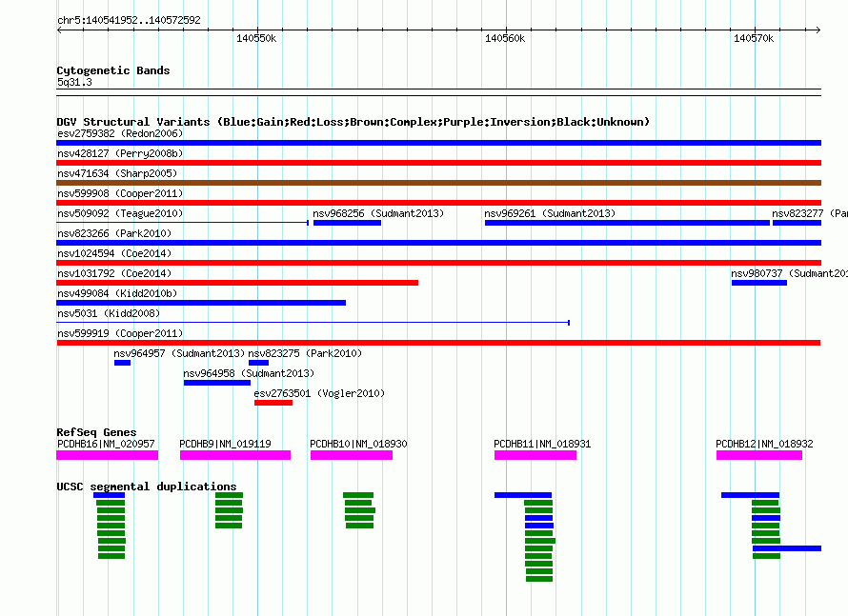Select the nsv599919 (Cooper2011) label
The width and height of the screenshot is (848, 616).
tap(120, 333)
